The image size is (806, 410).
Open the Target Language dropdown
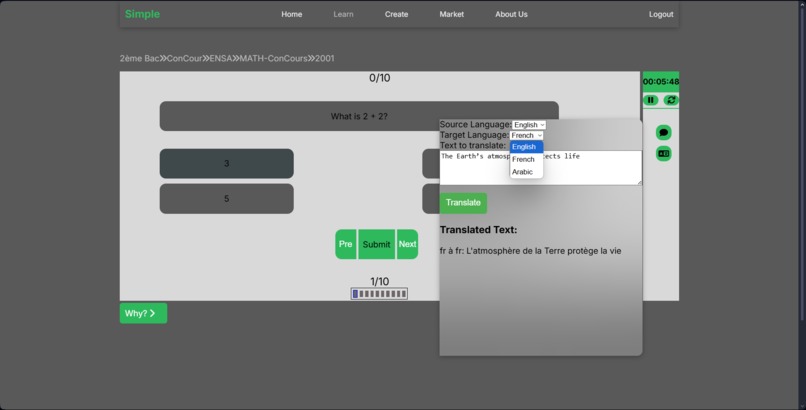tap(526, 135)
